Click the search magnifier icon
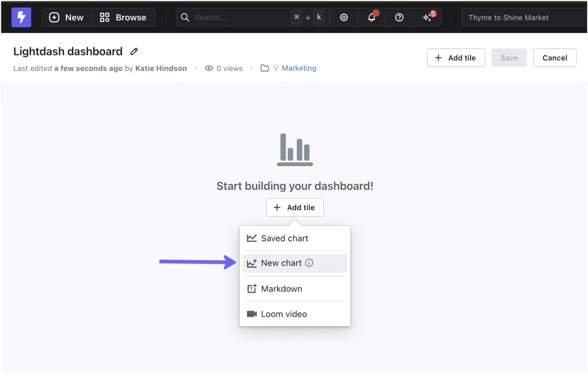588x373 pixels. 185,17
